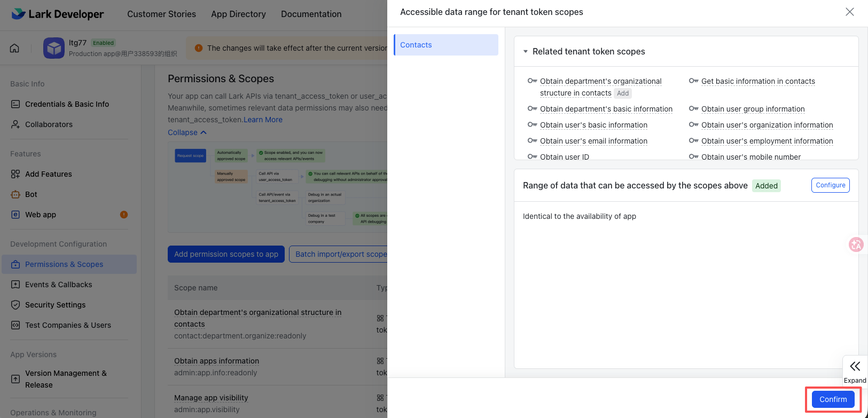Click the Expand double-chevron icon
The image size is (868, 418).
[855, 366]
